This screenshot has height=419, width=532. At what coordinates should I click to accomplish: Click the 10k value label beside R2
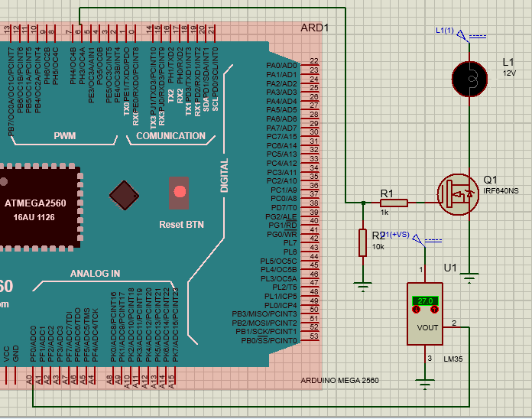pyautogui.click(x=378, y=247)
